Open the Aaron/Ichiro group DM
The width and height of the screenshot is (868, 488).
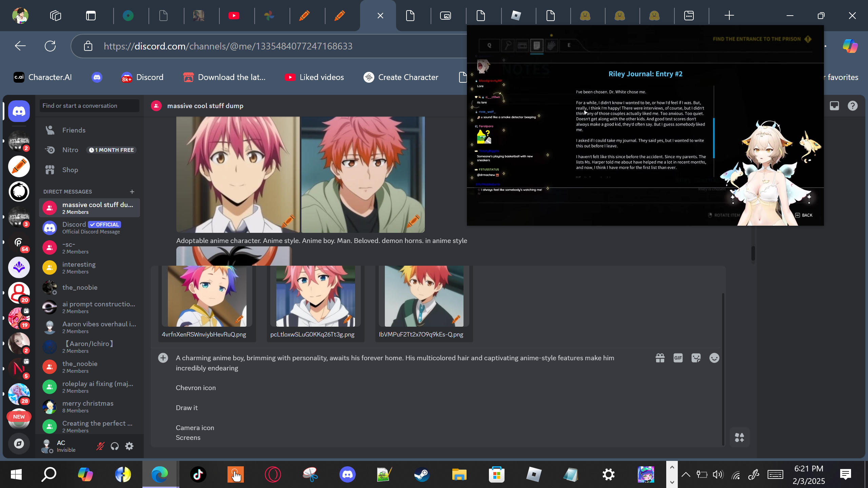pyautogui.click(x=90, y=347)
